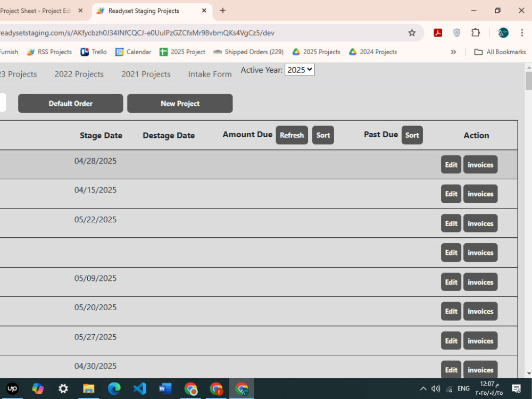Open Upwork from the taskbar
The width and height of the screenshot is (532, 399).
(x=12, y=389)
